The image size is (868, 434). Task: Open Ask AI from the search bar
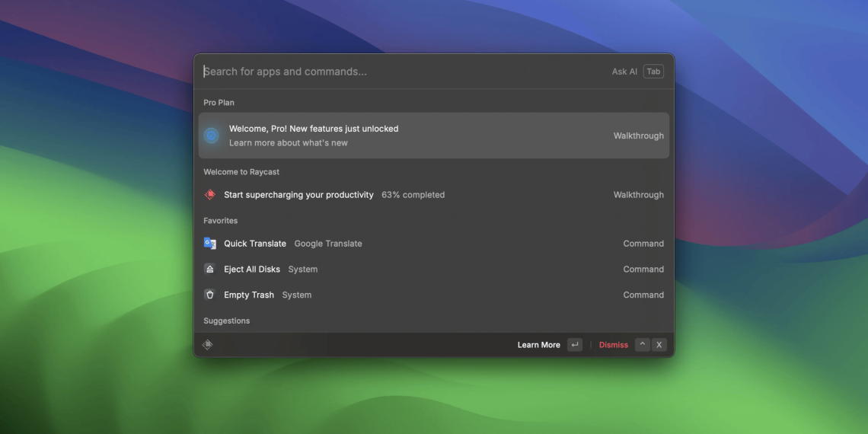click(x=624, y=72)
